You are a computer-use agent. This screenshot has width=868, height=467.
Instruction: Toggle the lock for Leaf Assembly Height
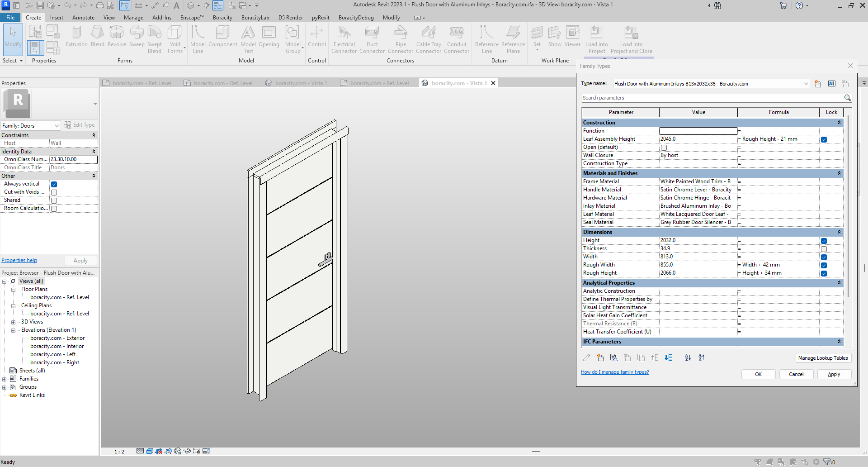click(824, 139)
